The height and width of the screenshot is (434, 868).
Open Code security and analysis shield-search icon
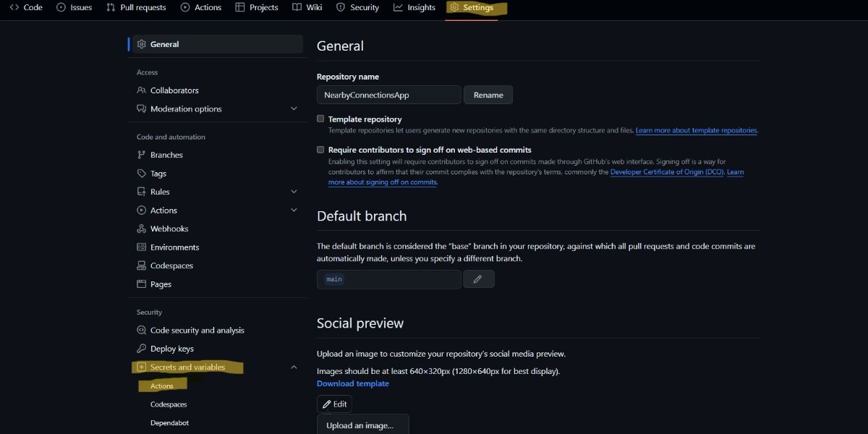point(142,331)
